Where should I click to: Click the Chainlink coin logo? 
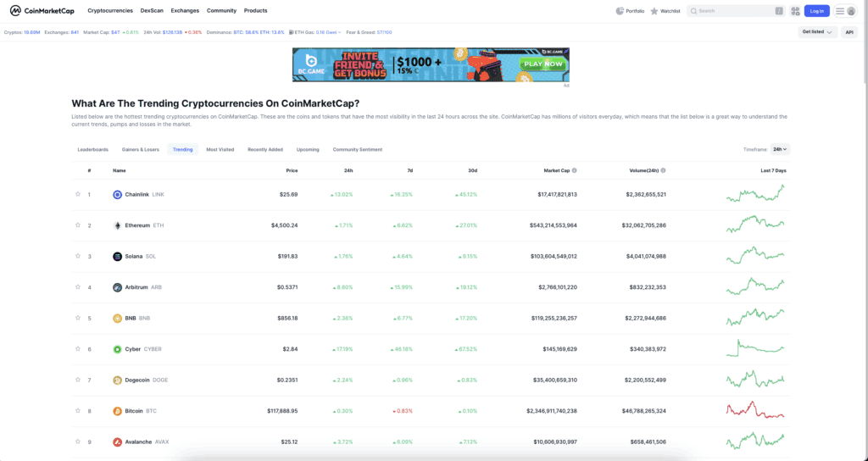click(117, 195)
